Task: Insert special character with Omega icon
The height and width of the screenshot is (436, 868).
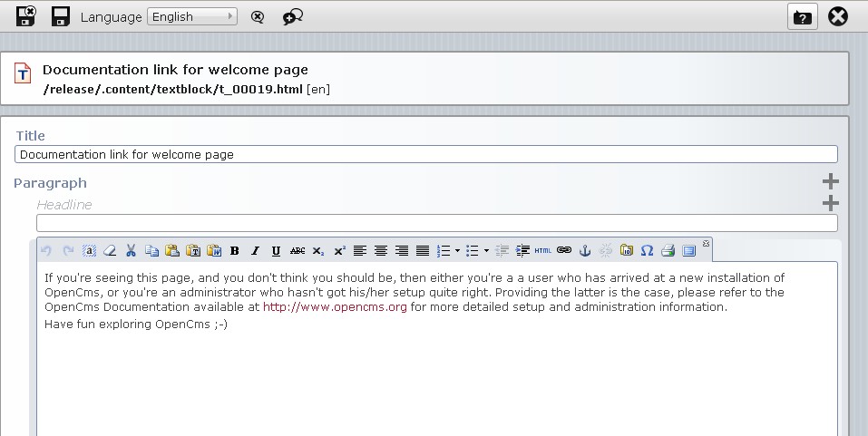Action: (x=647, y=251)
